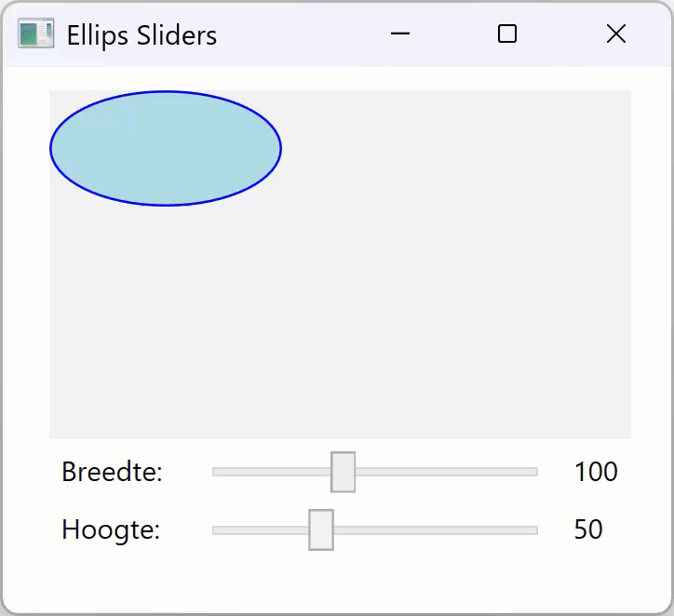Image resolution: width=674 pixels, height=616 pixels.
Task: Click Breedte slider track left of its thumb
Action: pos(270,472)
